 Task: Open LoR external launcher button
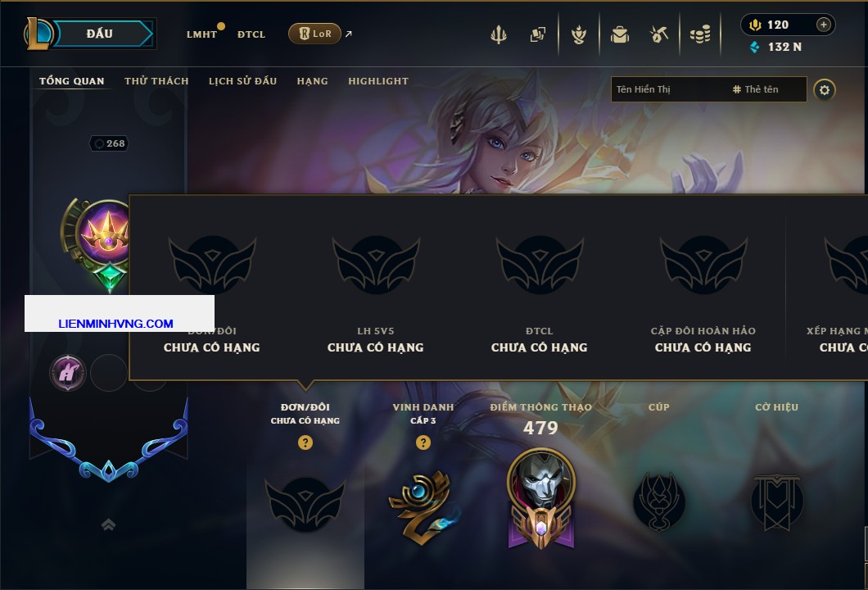pyautogui.click(x=314, y=34)
